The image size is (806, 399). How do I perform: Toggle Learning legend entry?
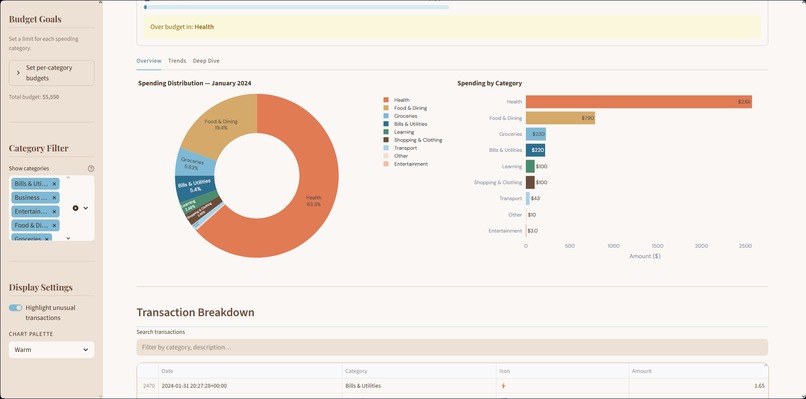tap(399, 132)
